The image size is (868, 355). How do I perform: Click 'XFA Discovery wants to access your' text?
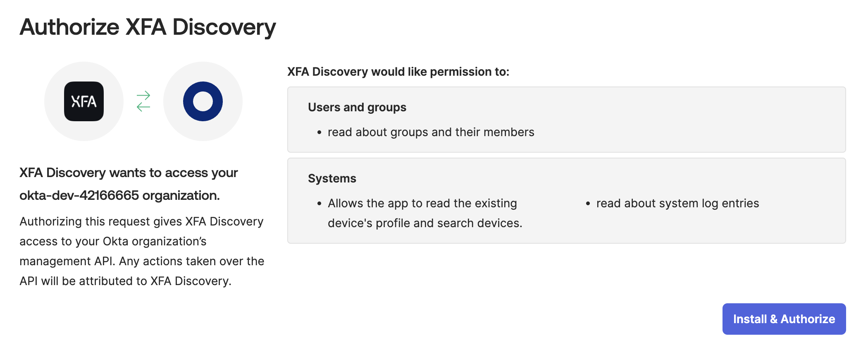(x=129, y=173)
